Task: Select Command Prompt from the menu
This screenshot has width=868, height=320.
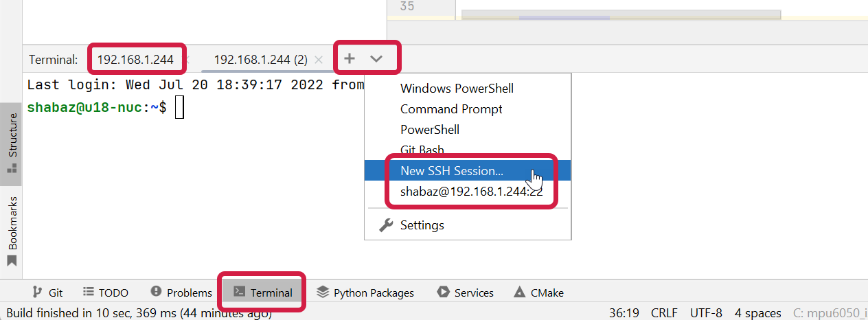Action: click(x=451, y=109)
